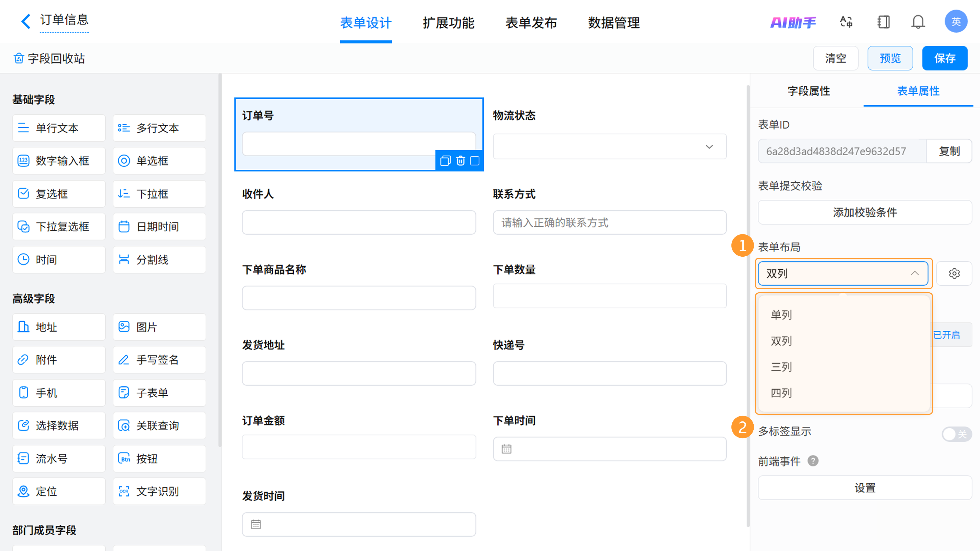980x551 pixels.
Task: Open the 表单属性 tab
Action: [918, 91]
